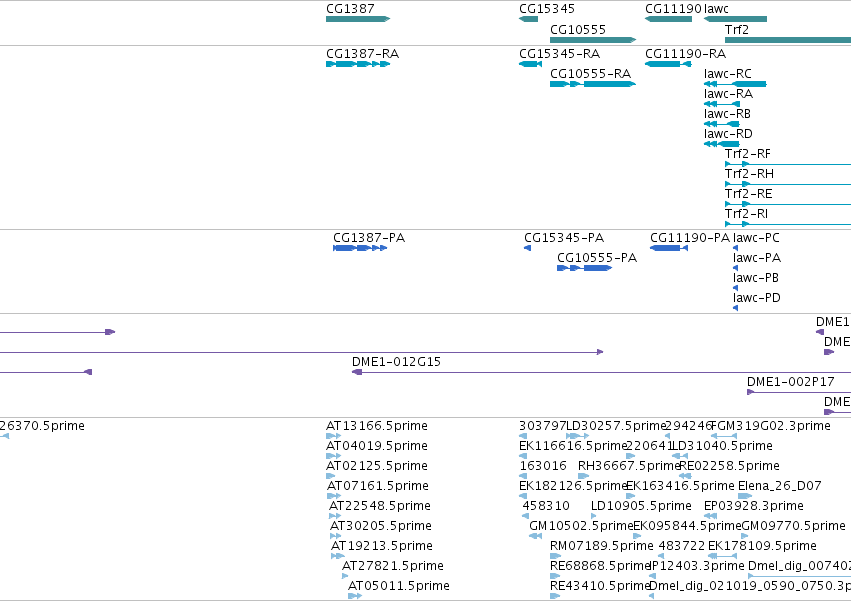Select the CG1387 gene feature bar
Image resolution: width=851 pixels, height=601 pixels.
(358, 19)
